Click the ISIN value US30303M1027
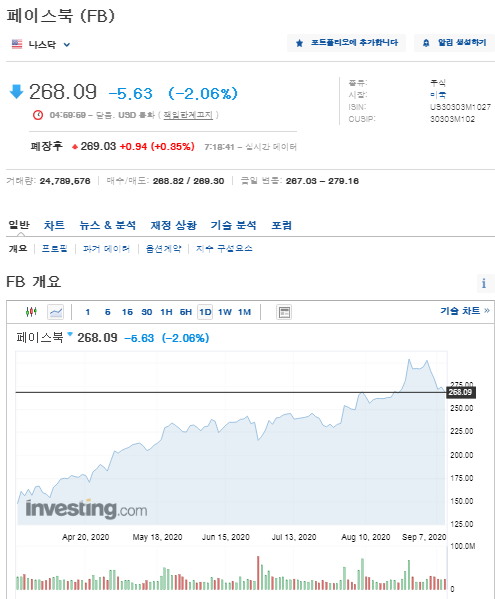Image resolution: width=495 pixels, height=599 pixels. [460, 107]
